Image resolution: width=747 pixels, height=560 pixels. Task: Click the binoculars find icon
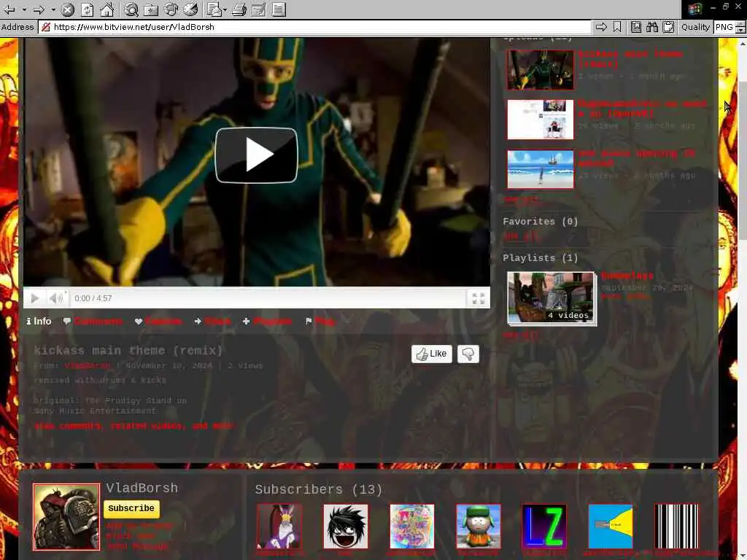click(652, 27)
